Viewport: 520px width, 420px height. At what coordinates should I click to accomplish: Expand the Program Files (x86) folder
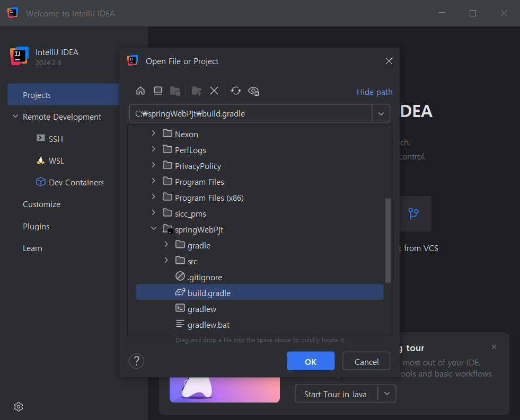pyautogui.click(x=153, y=196)
